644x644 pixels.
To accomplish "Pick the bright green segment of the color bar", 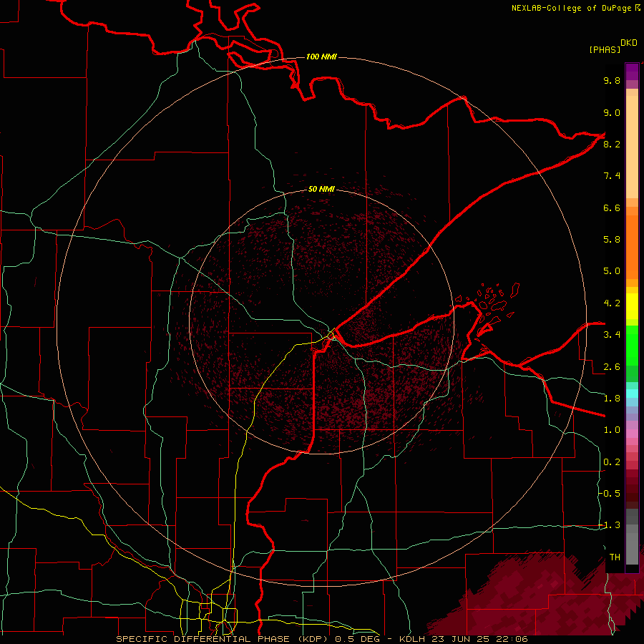I will [x=632, y=345].
